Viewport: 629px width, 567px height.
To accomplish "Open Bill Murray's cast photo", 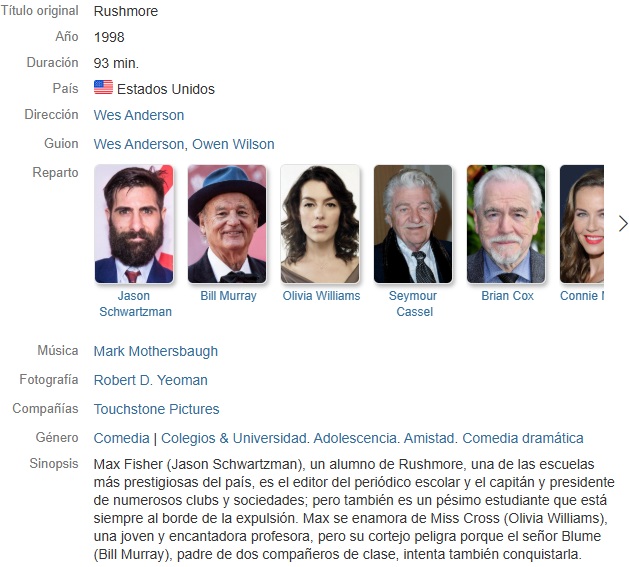I will coord(227,224).
